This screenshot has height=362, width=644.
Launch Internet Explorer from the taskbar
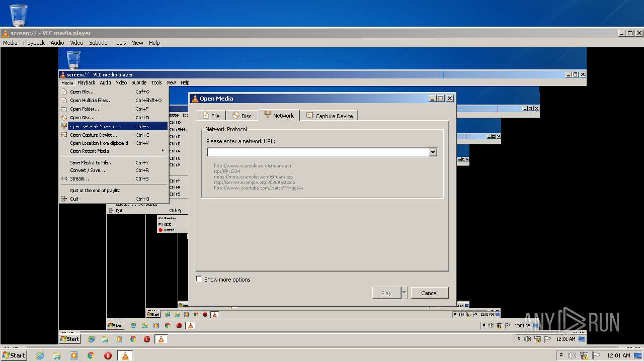tap(40, 355)
